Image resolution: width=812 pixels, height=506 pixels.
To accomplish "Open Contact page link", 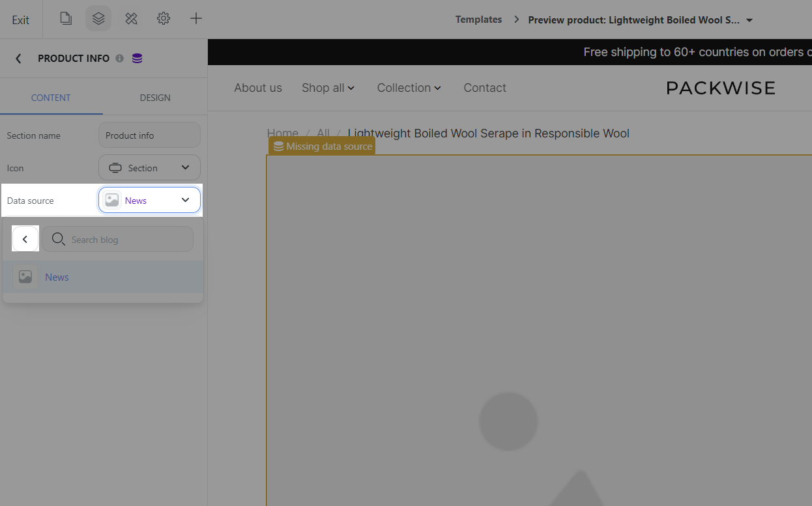I will [485, 88].
